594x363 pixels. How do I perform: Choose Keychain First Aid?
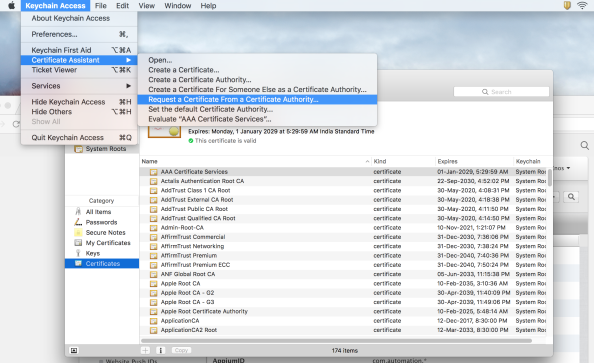(79, 50)
